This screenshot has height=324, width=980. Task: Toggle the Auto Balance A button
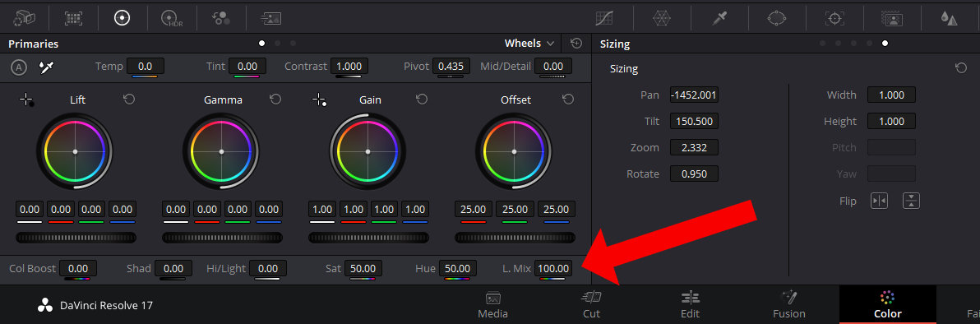coord(19,67)
